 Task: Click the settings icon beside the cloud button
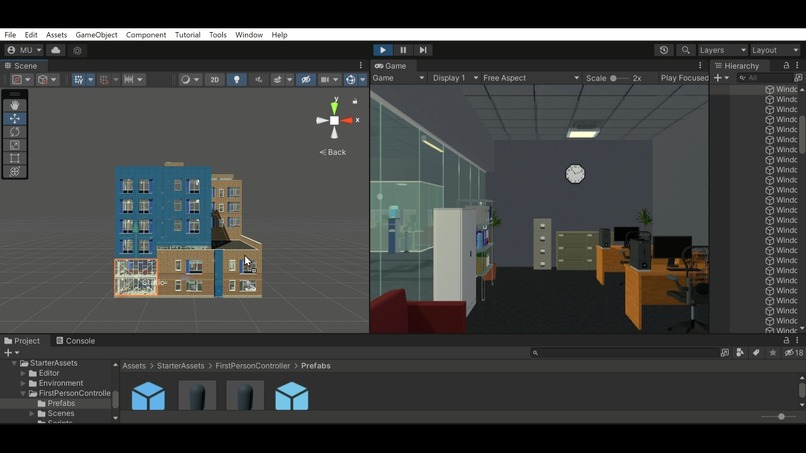[x=77, y=50]
